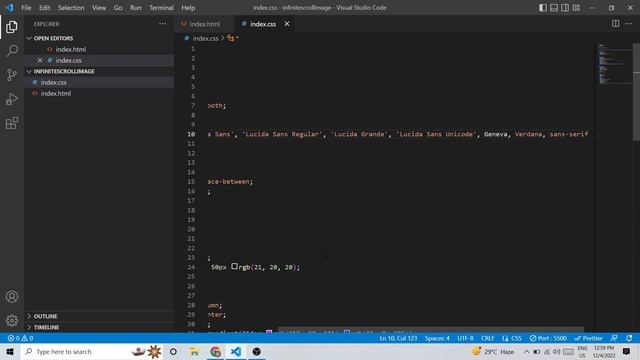Image resolution: width=640 pixels, height=360 pixels.
Task: Switch to the index.html editor tab
Action: coord(205,24)
